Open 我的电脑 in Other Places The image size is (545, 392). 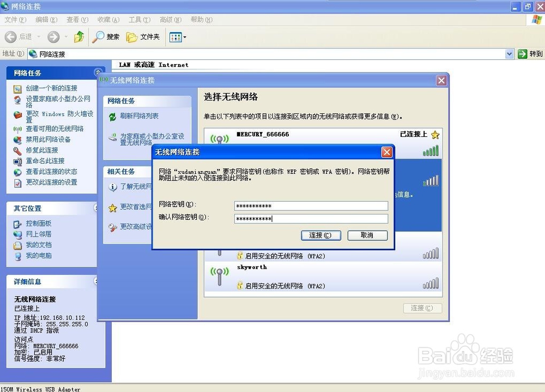[39, 256]
